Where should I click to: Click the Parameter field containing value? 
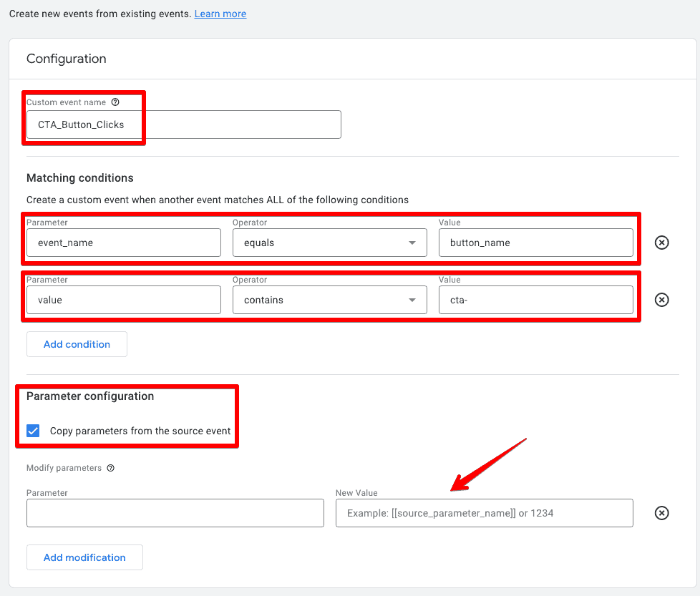pos(123,300)
